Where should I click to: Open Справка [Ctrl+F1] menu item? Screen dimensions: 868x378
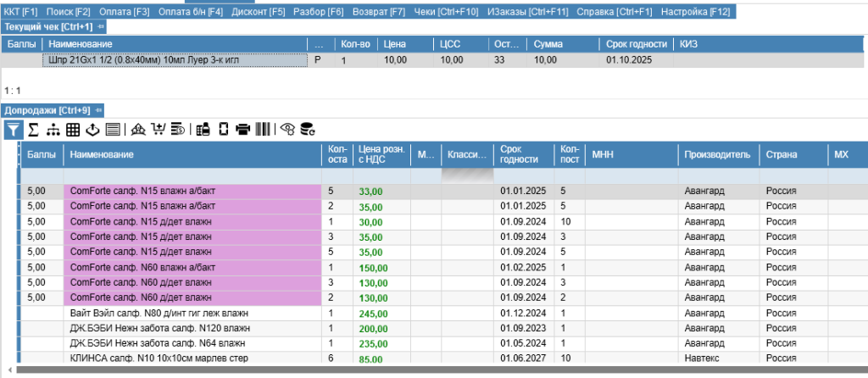[x=615, y=12]
